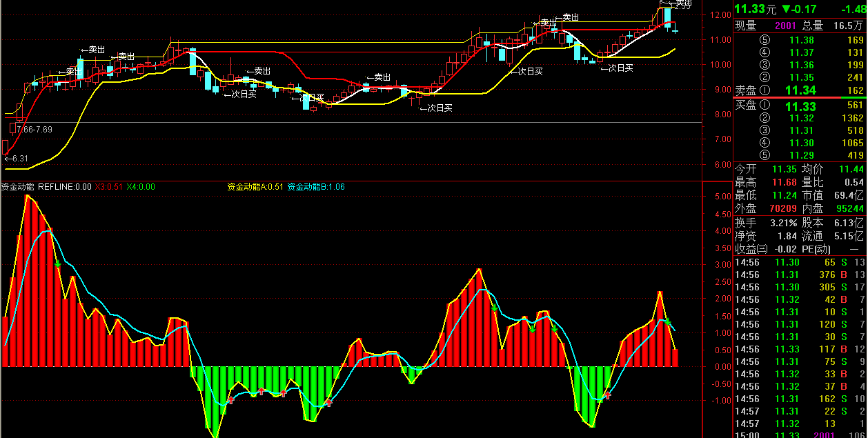Click the 净资 value 1.84
The width and height of the screenshot is (868, 438).
[787, 236]
